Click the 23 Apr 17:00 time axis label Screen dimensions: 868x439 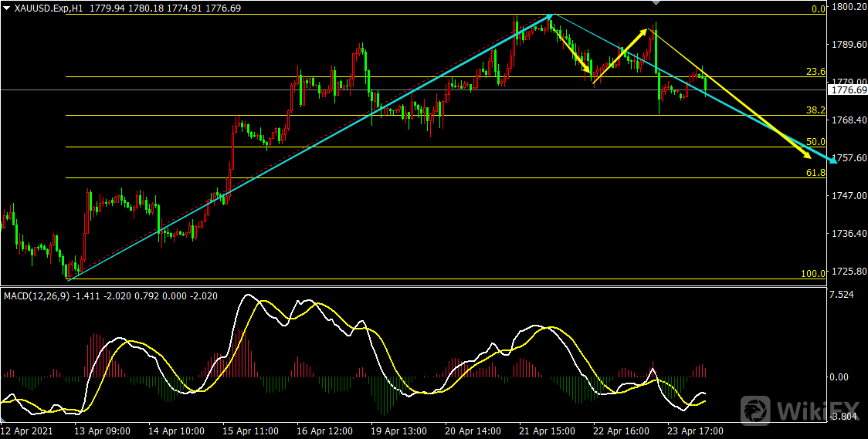(x=693, y=431)
